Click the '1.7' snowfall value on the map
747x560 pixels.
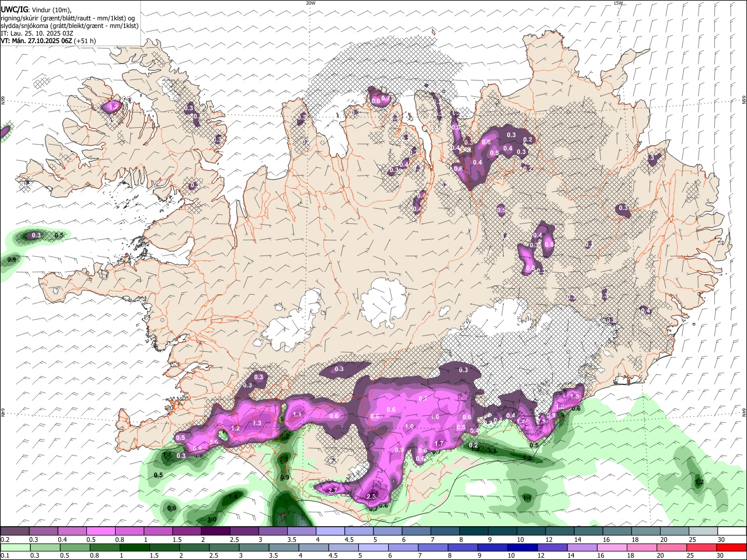pos(439,443)
